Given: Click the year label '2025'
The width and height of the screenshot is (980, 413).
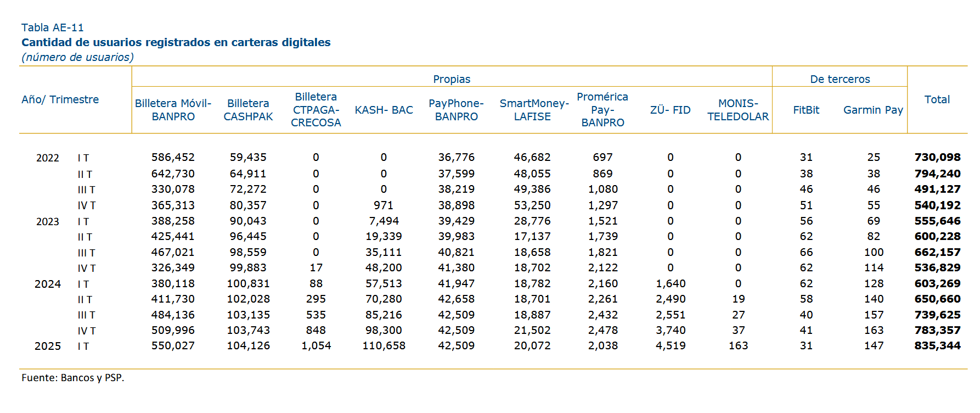Looking at the screenshot, I should click(x=48, y=347).
